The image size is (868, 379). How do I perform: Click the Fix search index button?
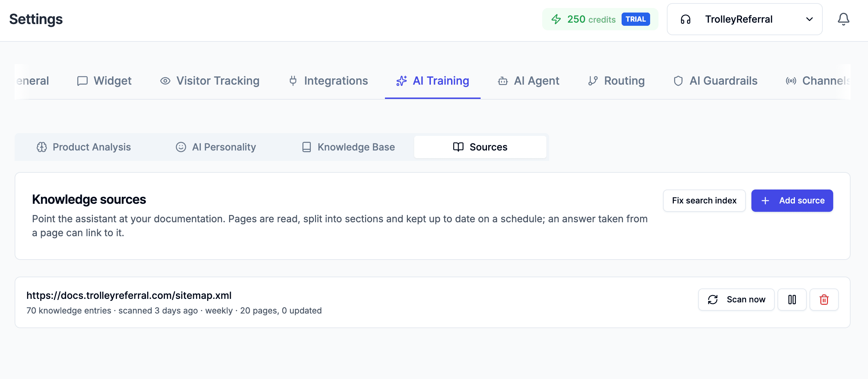click(x=704, y=201)
